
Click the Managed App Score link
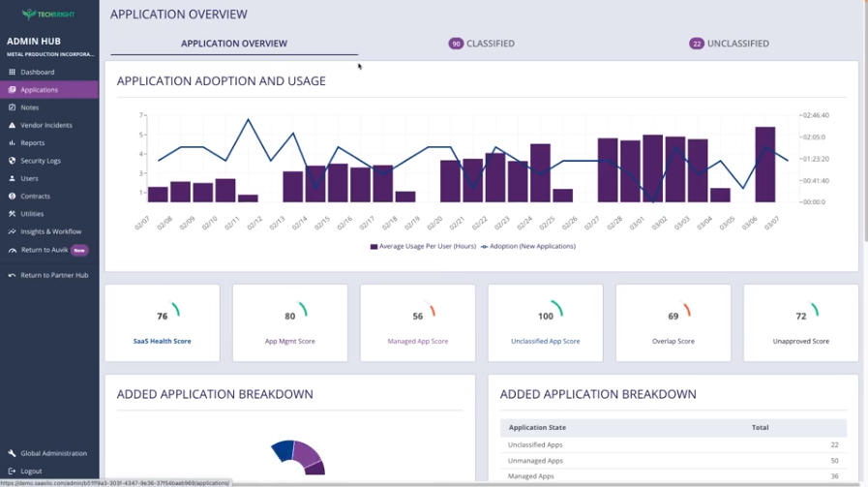(418, 342)
